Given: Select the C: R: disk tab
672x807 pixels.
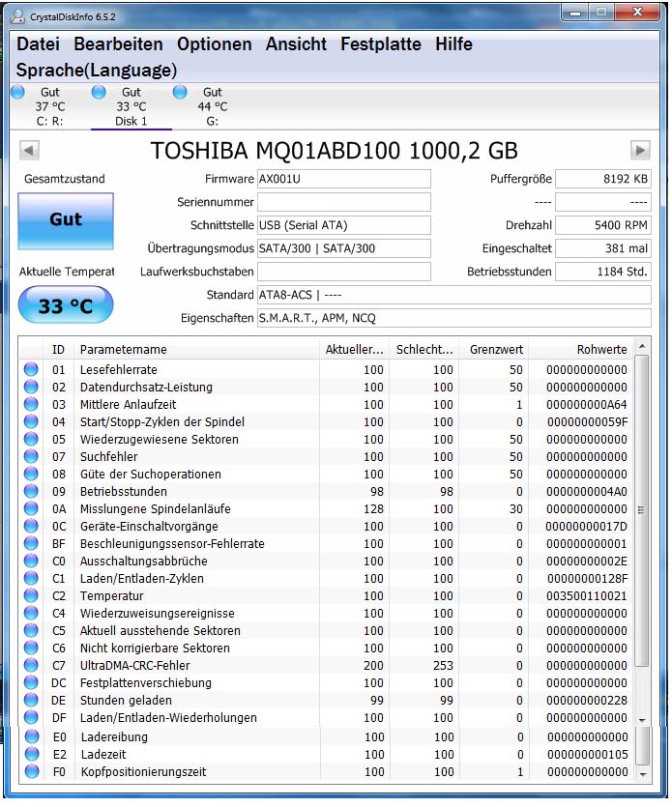Looking at the screenshot, I should [x=50, y=106].
